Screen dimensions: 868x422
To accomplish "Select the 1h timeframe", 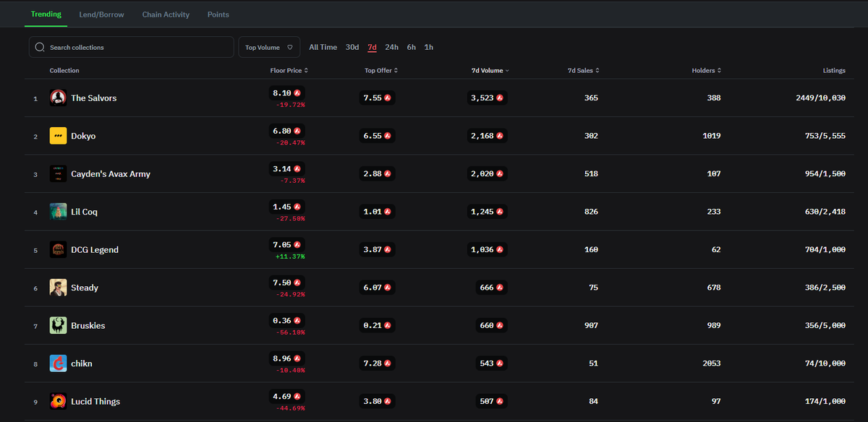I will click(x=429, y=47).
